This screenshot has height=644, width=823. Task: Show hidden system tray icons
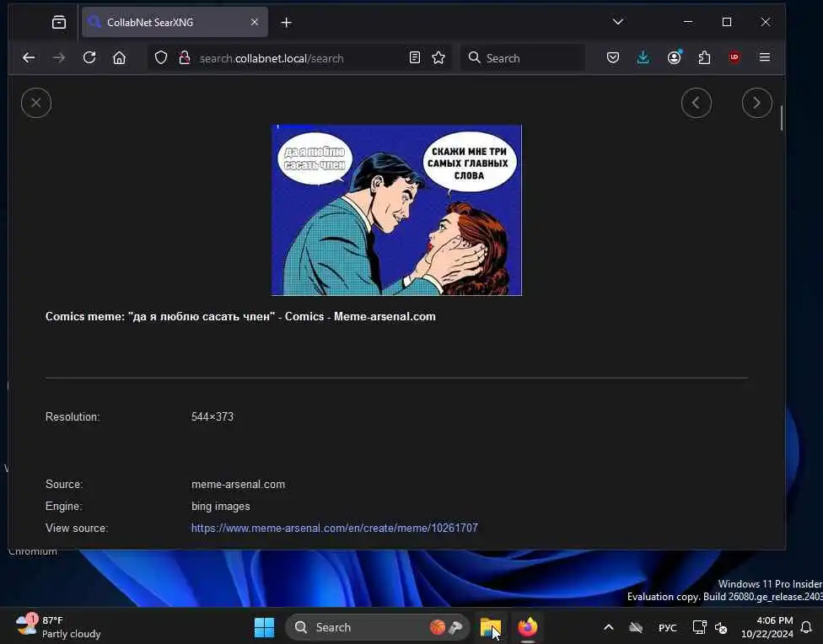coord(608,627)
